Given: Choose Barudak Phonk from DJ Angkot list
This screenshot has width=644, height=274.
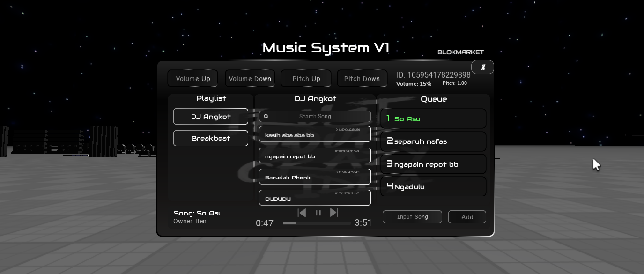Looking at the screenshot, I should pos(315,177).
